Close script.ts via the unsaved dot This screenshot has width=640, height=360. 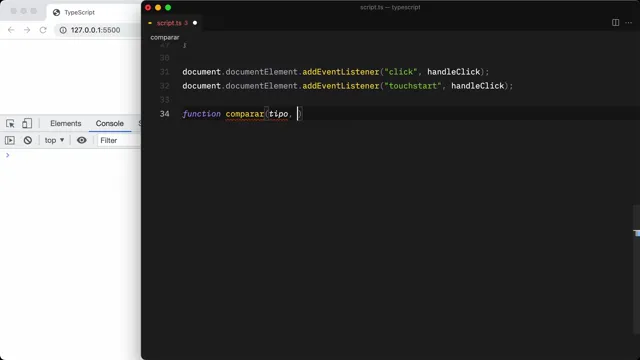[195, 23]
